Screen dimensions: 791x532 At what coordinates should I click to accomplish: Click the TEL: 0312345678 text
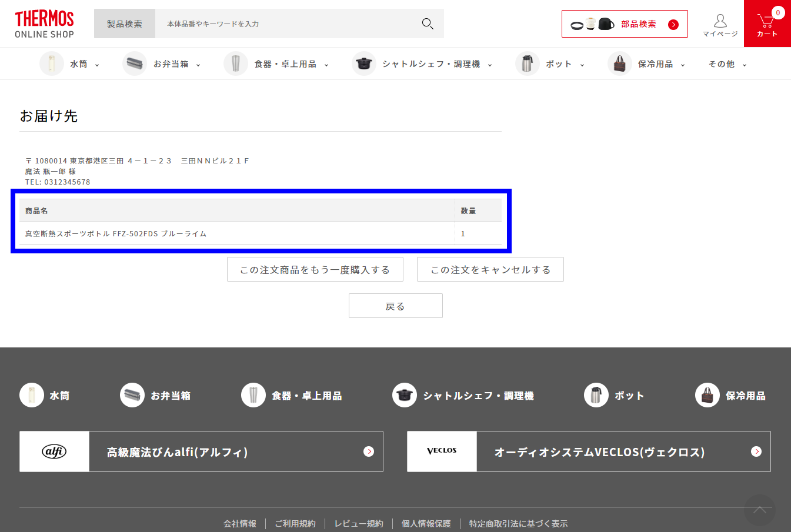[x=58, y=182]
